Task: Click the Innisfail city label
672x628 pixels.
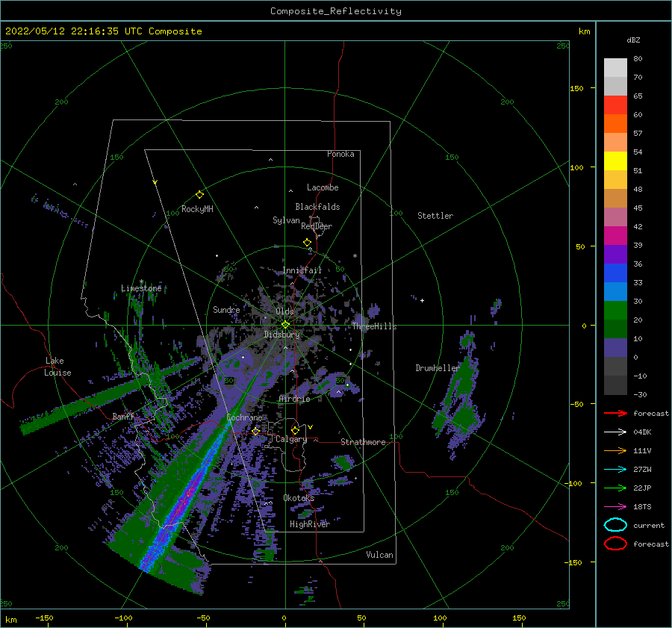Action: pyautogui.click(x=302, y=270)
